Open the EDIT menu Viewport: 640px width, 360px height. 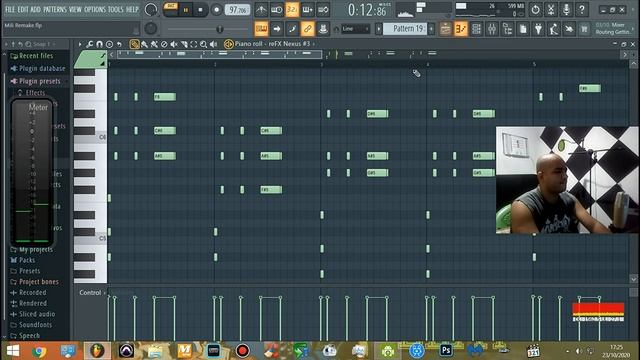23,9
